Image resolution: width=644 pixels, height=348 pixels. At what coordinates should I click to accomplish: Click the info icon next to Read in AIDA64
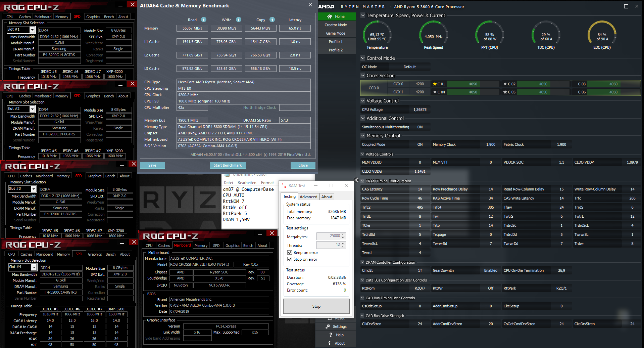tap(204, 19)
